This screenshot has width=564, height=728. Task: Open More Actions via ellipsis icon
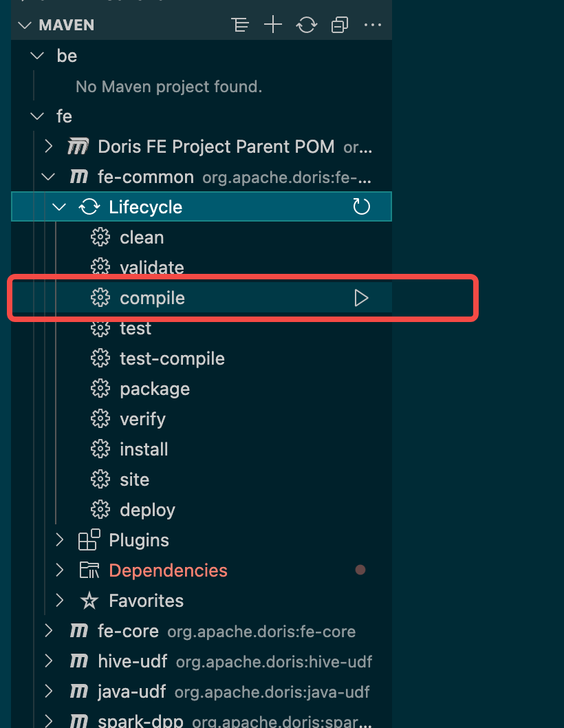click(372, 25)
